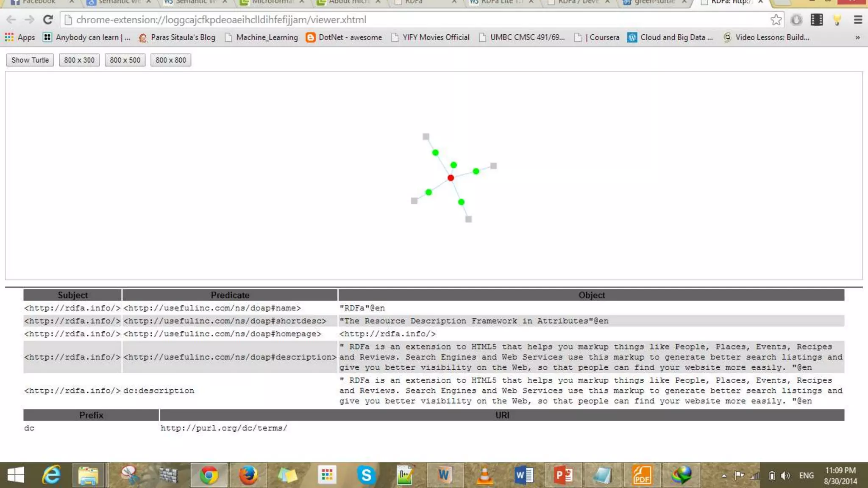Click the lightbulb extension icon
Viewport: 868px width, 488px height.
click(x=837, y=20)
